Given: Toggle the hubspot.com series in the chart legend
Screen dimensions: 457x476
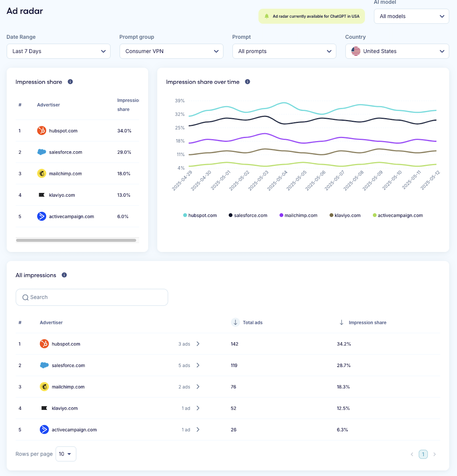Looking at the screenshot, I should [x=200, y=215].
